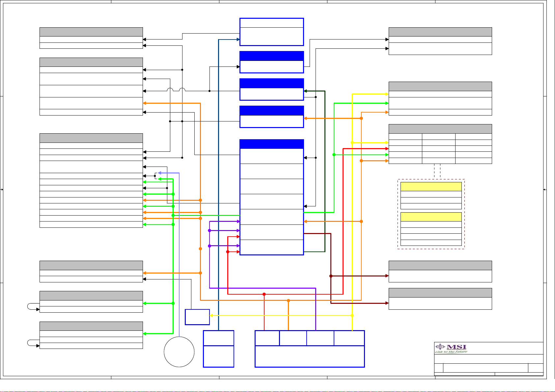Image resolution: width=555 pixels, height=392 pixels.
Task: Select the small blue box fed by the yellow arrow
Action: pos(197,317)
